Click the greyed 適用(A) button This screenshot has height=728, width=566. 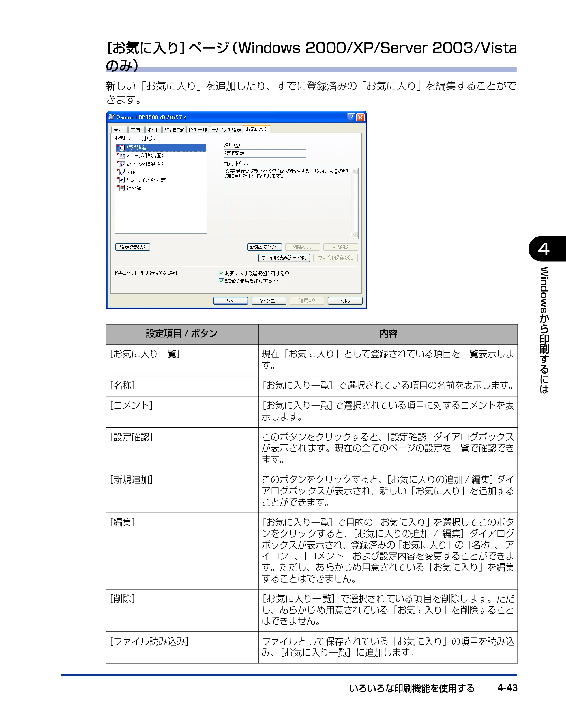tap(307, 301)
